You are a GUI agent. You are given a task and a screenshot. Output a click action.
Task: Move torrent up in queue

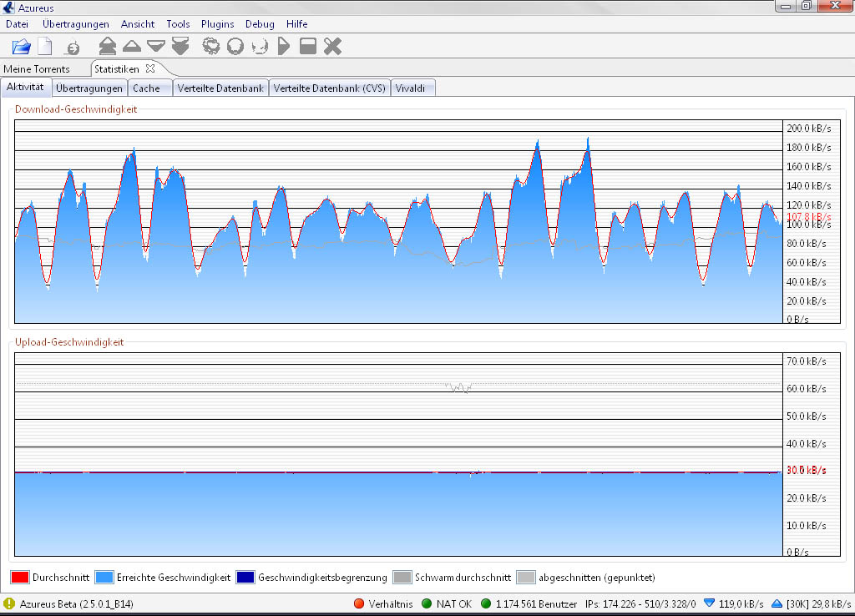[x=132, y=47]
